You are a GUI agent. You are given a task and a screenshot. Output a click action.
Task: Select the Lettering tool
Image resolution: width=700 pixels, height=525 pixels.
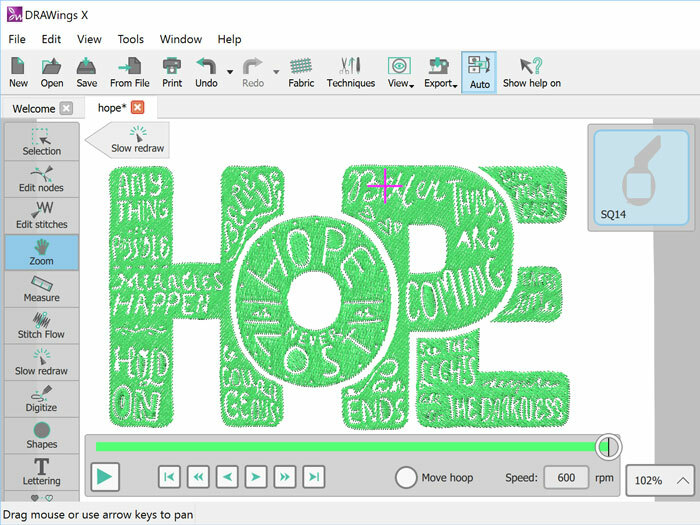coord(42,472)
